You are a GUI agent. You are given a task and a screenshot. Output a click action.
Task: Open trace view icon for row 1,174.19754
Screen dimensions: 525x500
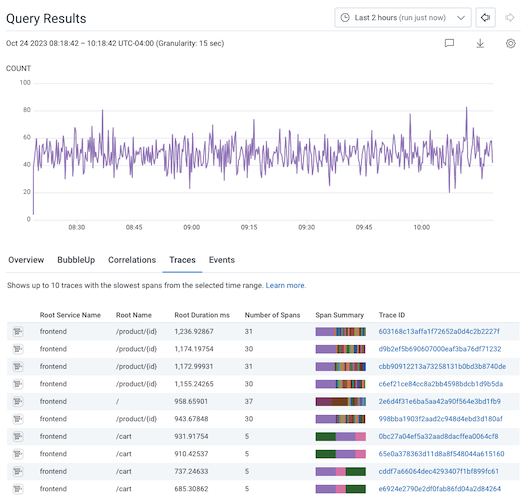[18, 349]
